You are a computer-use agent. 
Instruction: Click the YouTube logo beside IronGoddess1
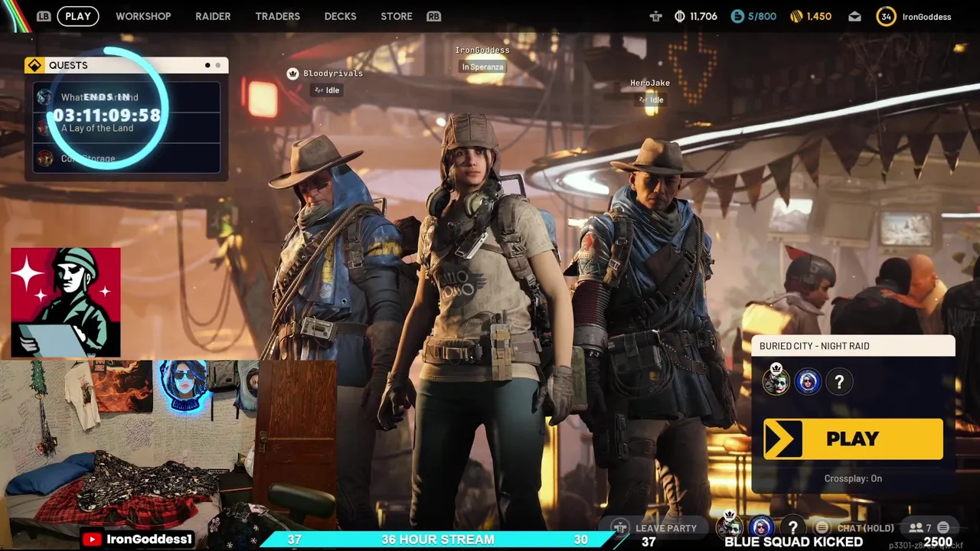coord(92,540)
